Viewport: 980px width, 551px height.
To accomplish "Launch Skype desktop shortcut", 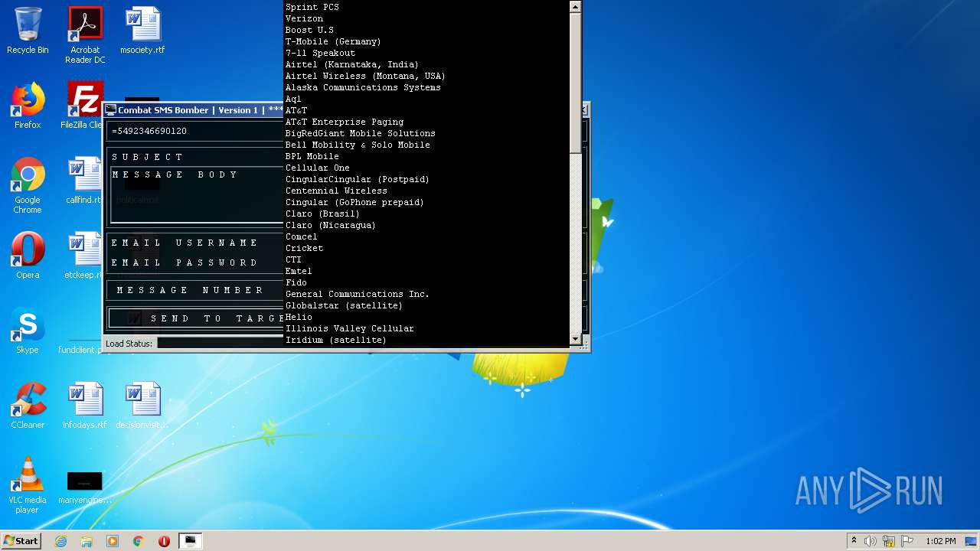I will (x=28, y=331).
